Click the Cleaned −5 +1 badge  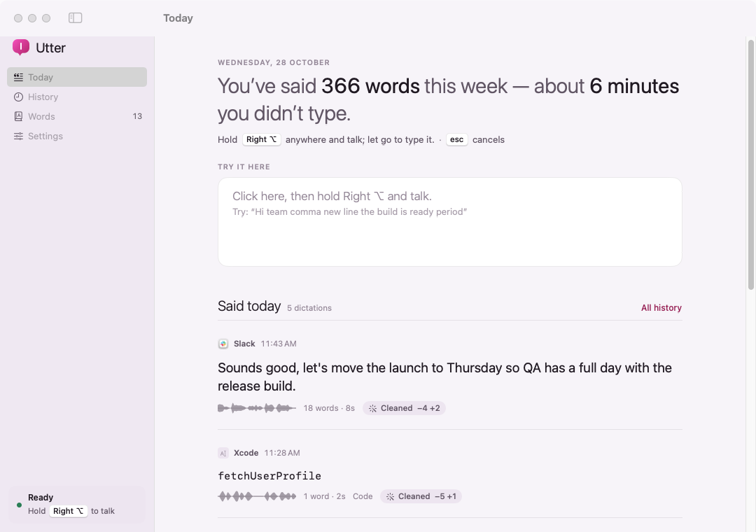[x=421, y=496]
